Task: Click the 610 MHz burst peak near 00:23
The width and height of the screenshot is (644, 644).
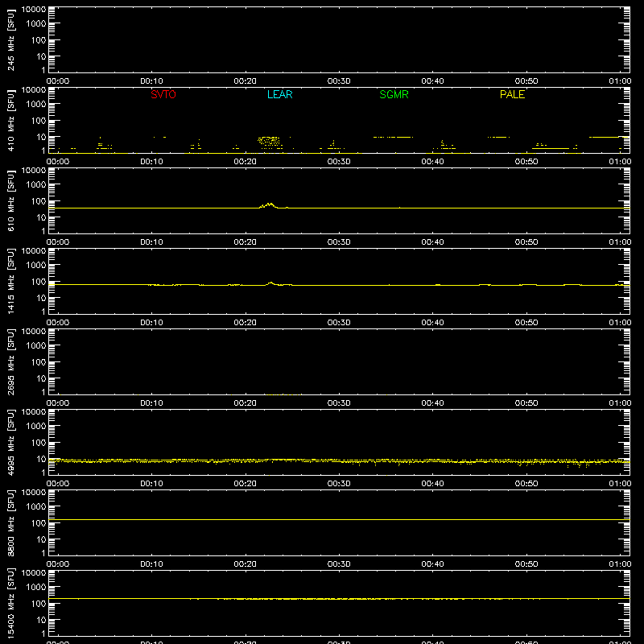Action: 270,204
